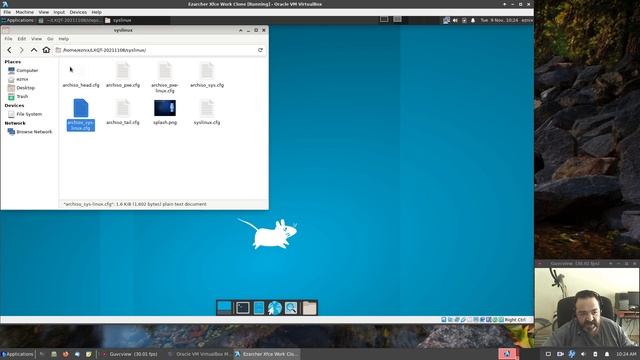Viewport: 640px width, 360px height.
Task: Click the highlighted red host tray icon
Action: (x=508, y=354)
